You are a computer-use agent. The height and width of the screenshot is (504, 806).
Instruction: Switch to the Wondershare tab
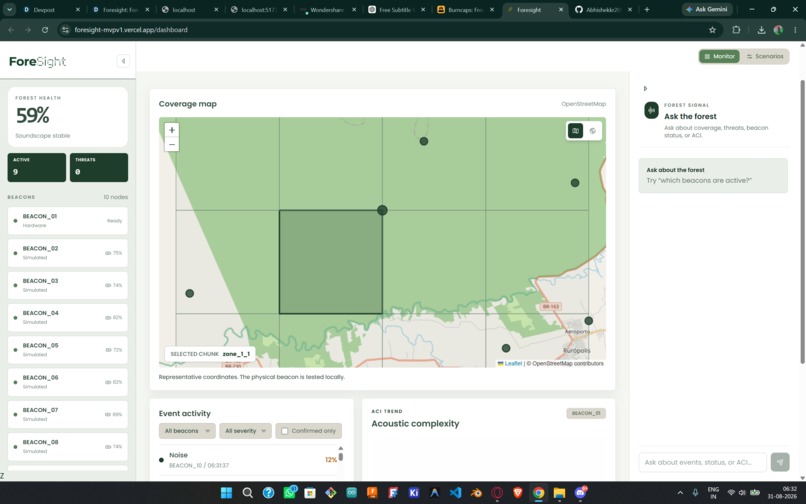327,10
